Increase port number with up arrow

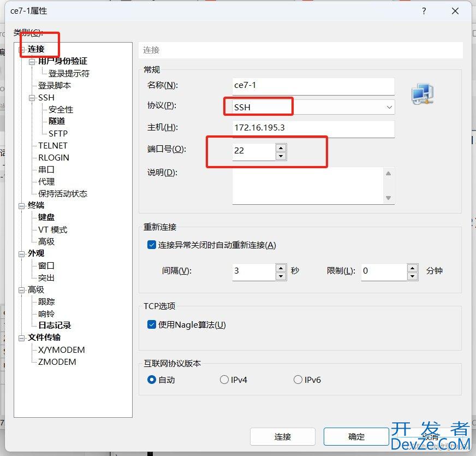[x=281, y=147]
